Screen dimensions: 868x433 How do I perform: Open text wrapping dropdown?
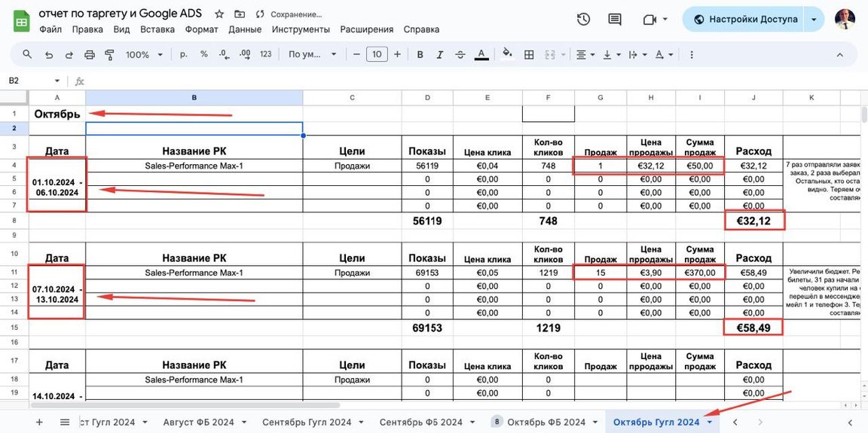click(637, 54)
